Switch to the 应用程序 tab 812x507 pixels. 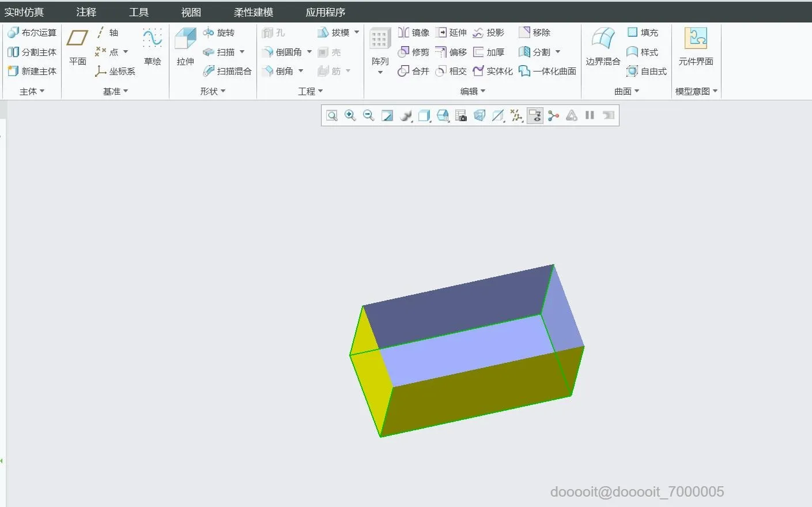click(326, 12)
